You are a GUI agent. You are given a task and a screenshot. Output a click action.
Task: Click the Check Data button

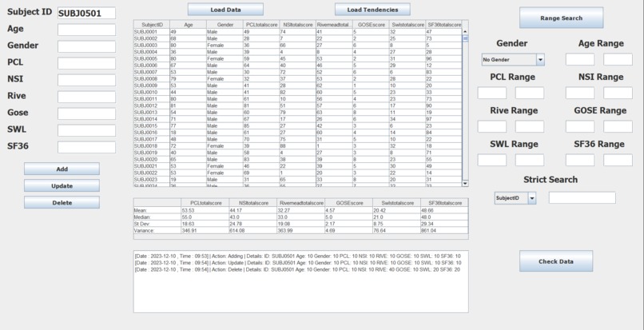556,261
